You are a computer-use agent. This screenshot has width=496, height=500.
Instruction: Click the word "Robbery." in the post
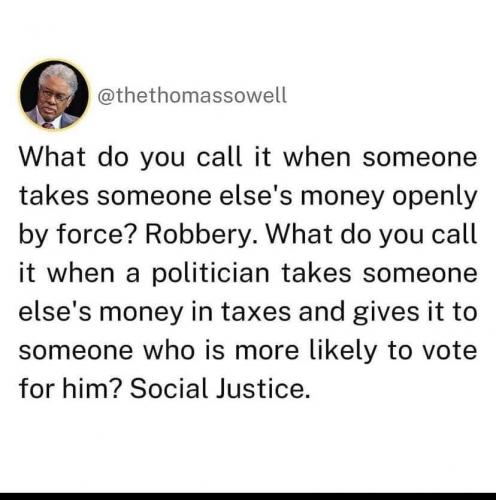[x=201, y=234]
